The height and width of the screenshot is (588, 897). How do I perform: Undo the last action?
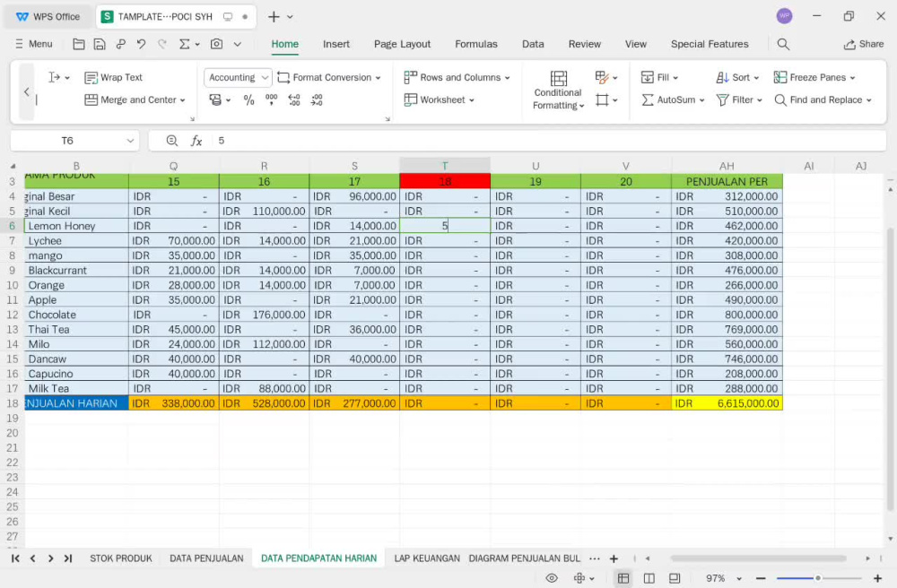coord(142,44)
